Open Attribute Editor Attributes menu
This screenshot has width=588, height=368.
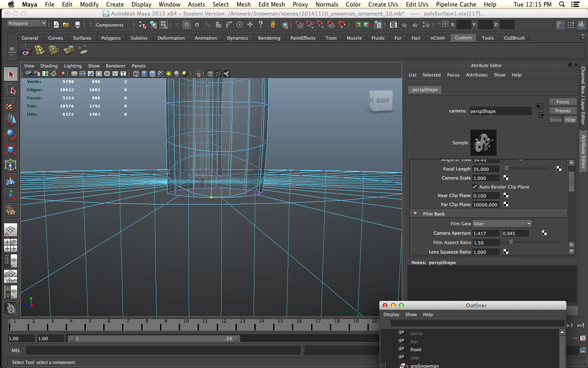[x=477, y=75]
